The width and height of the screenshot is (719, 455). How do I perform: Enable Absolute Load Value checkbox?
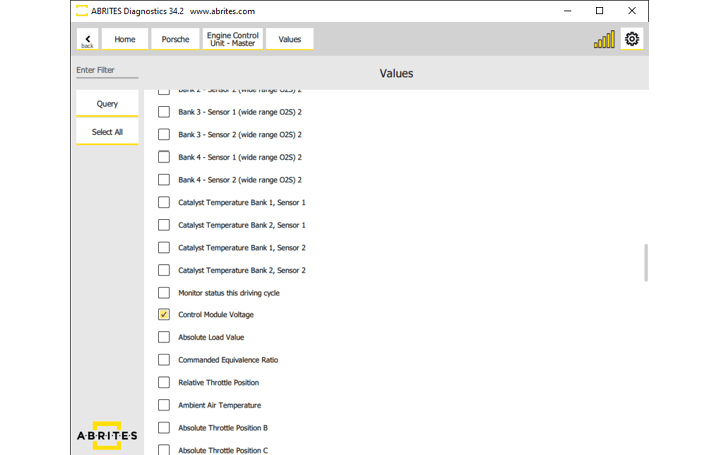click(164, 337)
